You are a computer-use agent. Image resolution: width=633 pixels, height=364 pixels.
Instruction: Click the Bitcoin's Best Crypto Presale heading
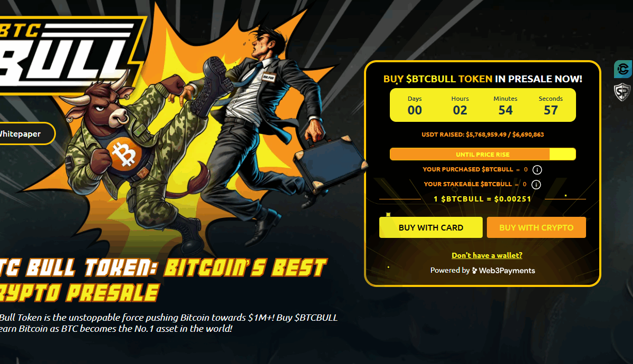pos(164,280)
